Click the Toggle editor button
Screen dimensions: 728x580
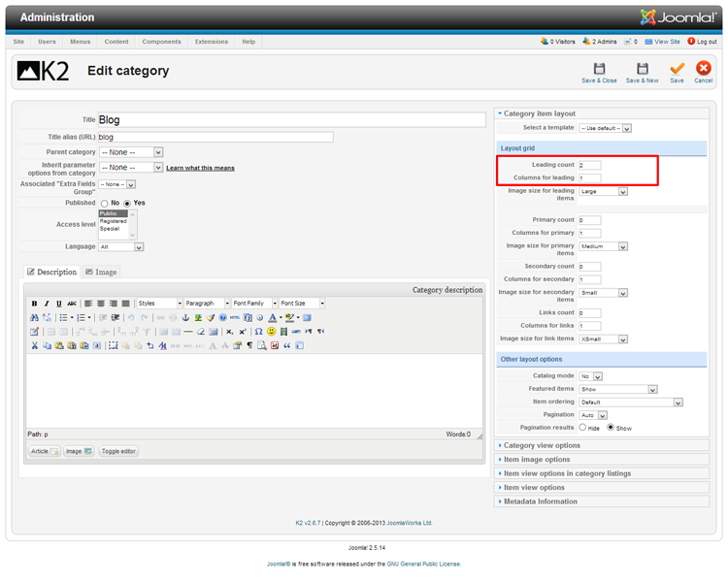(x=118, y=451)
